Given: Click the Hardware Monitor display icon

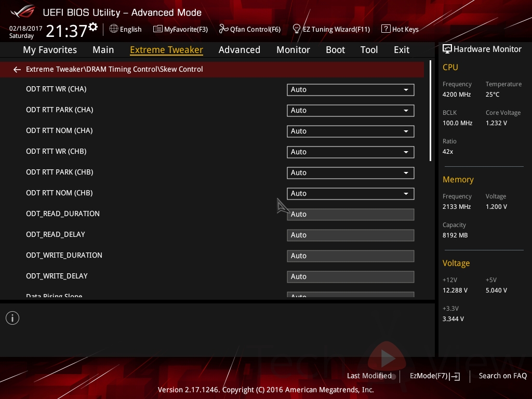Looking at the screenshot, I should coord(447,49).
